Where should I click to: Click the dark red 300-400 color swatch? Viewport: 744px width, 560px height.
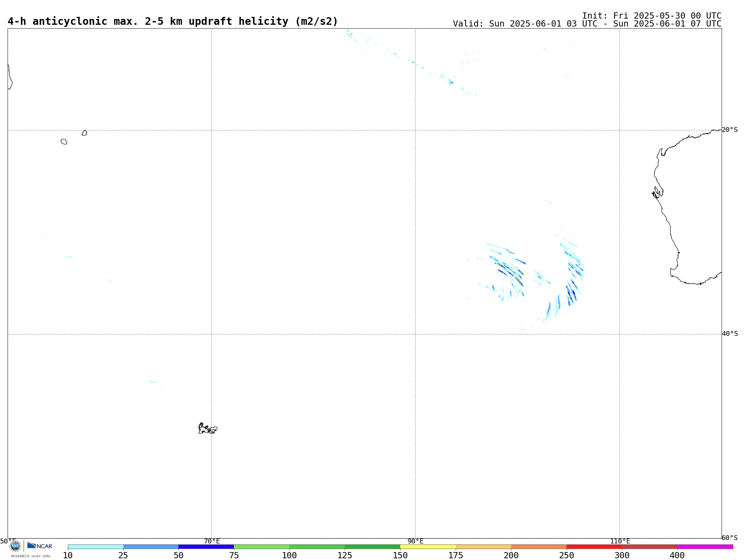(650, 547)
